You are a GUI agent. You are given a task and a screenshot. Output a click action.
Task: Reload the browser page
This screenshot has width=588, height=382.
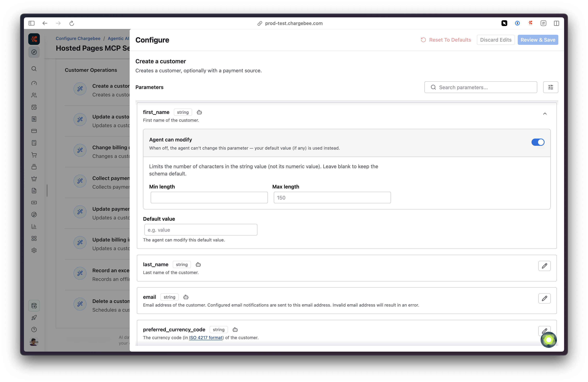[x=72, y=23]
